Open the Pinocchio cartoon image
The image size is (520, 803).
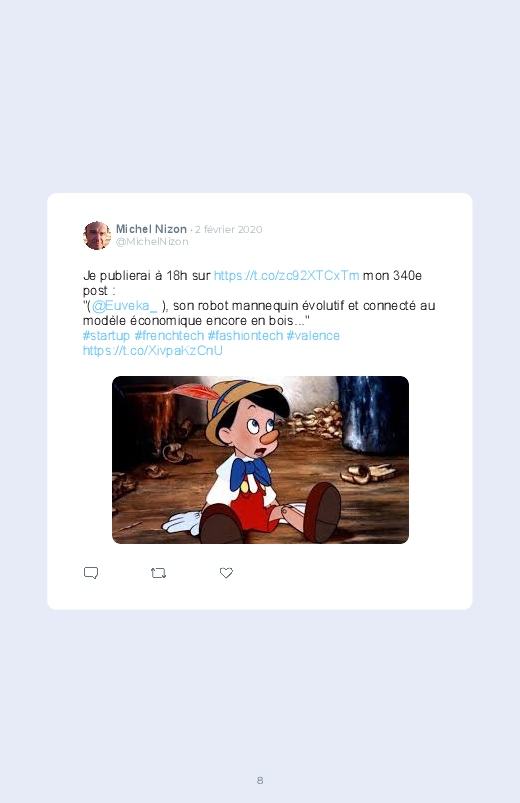[260, 460]
